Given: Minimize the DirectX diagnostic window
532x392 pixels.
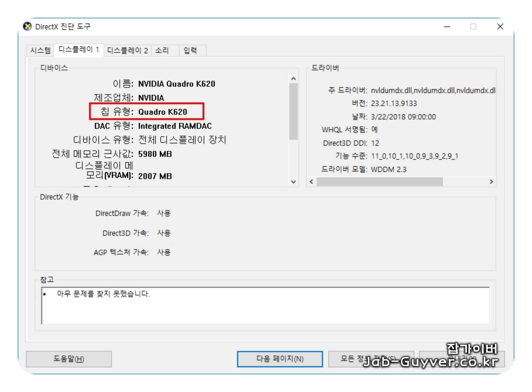Looking at the screenshot, I should pyautogui.click(x=447, y=26).
